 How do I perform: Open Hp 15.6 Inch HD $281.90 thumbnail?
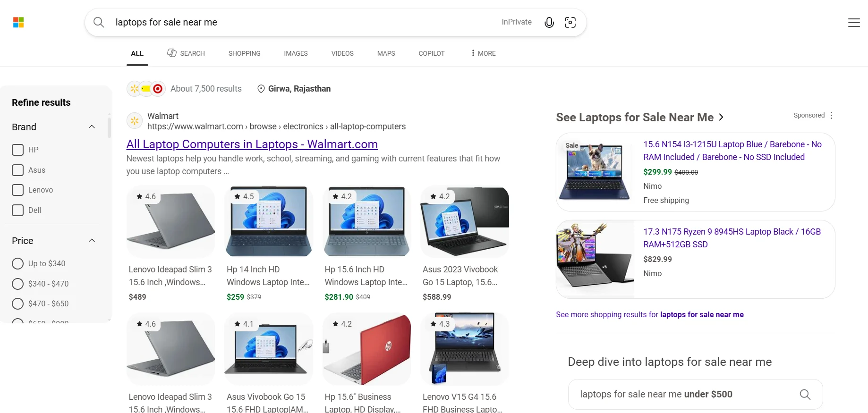click(x=367, y=221)
